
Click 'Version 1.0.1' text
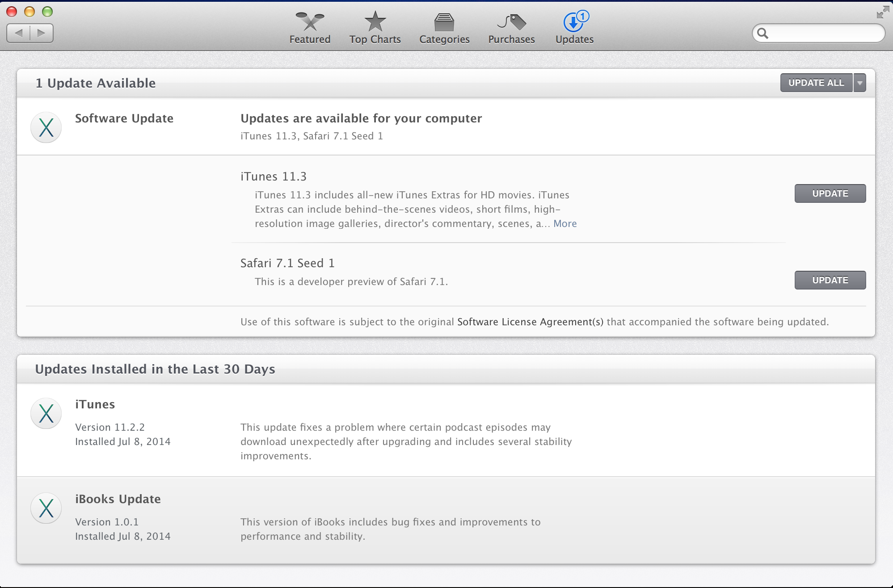(107, 522)
